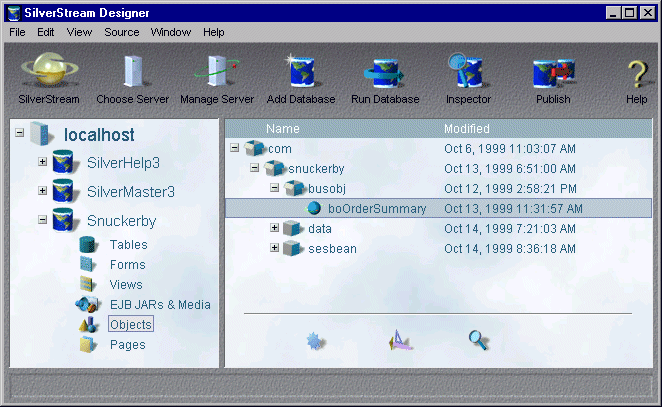Click the localhost server icon

pyautogui.click(x=42, y=133)
